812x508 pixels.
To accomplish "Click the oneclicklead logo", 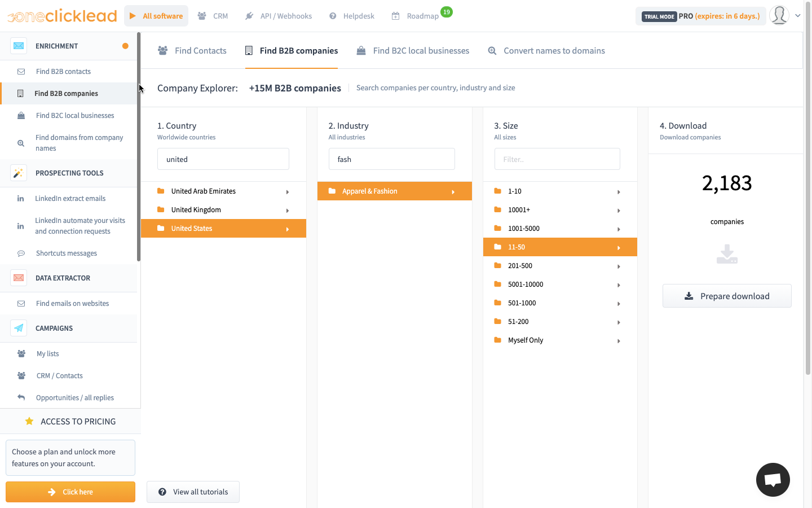I will pos(62,16).
